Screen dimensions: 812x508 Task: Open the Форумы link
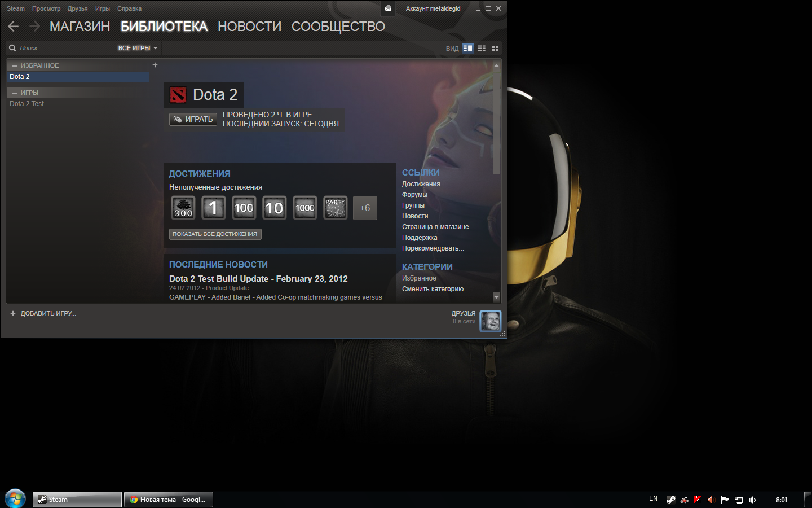tap(414, 195)
